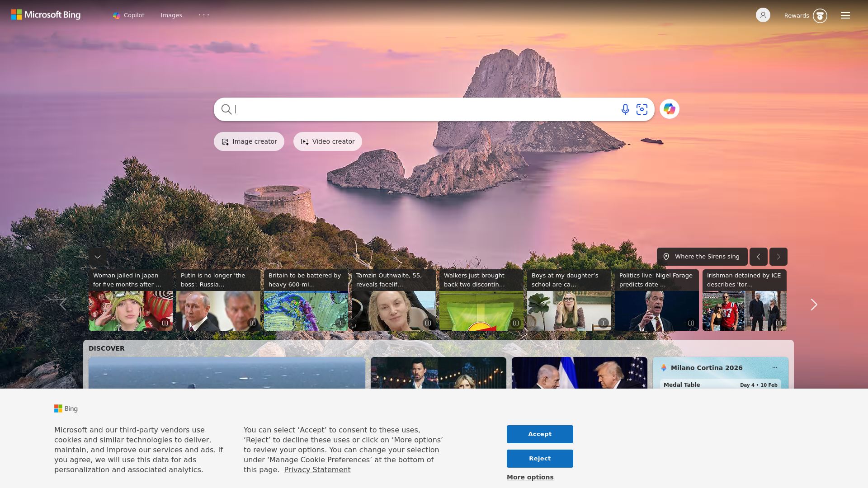Open the Milano Cortina 2026 ellipsis menu
The width and height of the screenshot is (868, 488).
click(774, 367)
